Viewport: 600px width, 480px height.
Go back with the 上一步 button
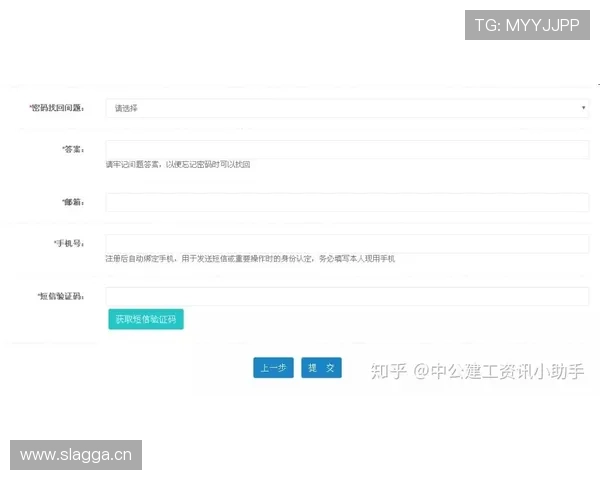coord(273,368)
